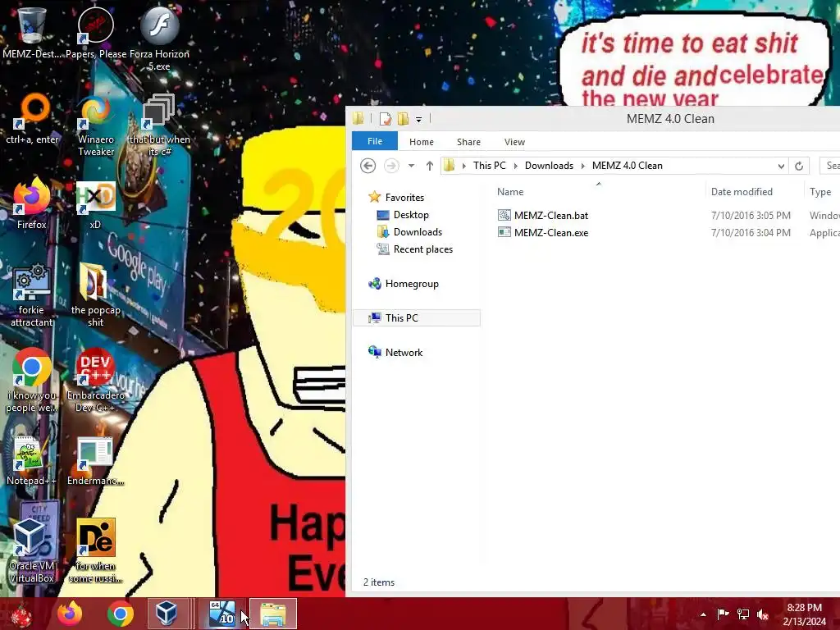Click File Explorer taskbar button
The image size is (840, 630).
(273, 614)
